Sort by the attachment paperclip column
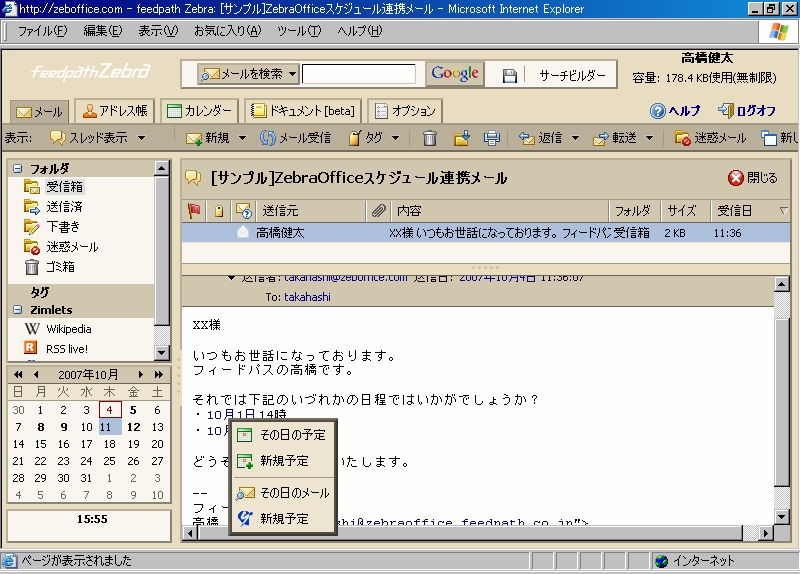The image size is (800, 574). tap(378, 210)
